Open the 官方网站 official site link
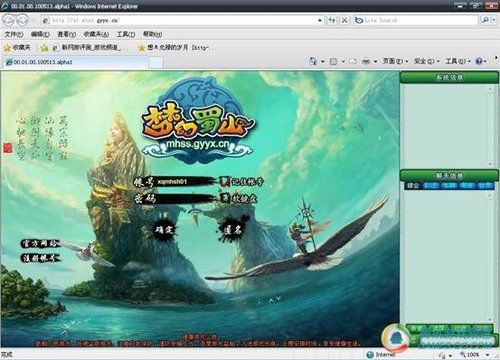The height and width of the screenshot is (360, 500). 40,243
